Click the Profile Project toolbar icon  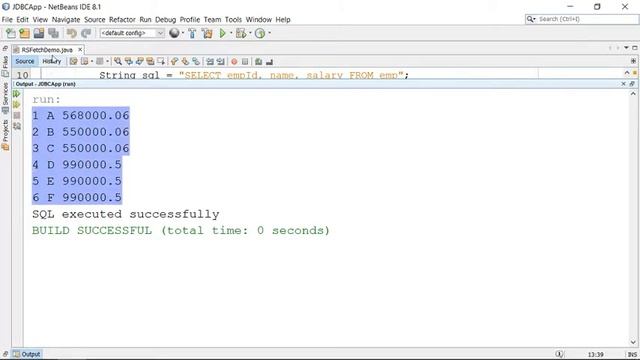pyautogui.click(x=260, y=33)
